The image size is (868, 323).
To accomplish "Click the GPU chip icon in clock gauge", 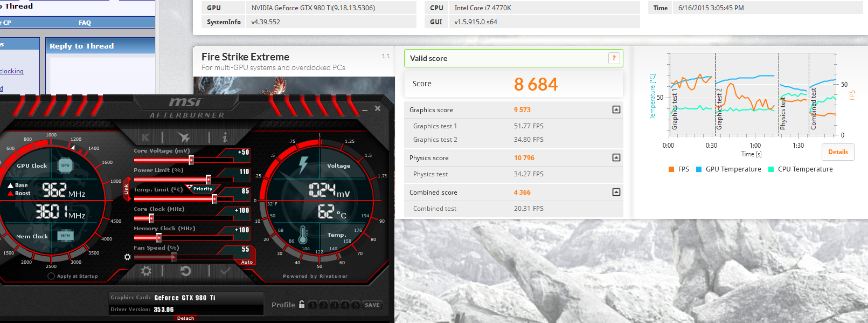I will [x=65, y=166].
